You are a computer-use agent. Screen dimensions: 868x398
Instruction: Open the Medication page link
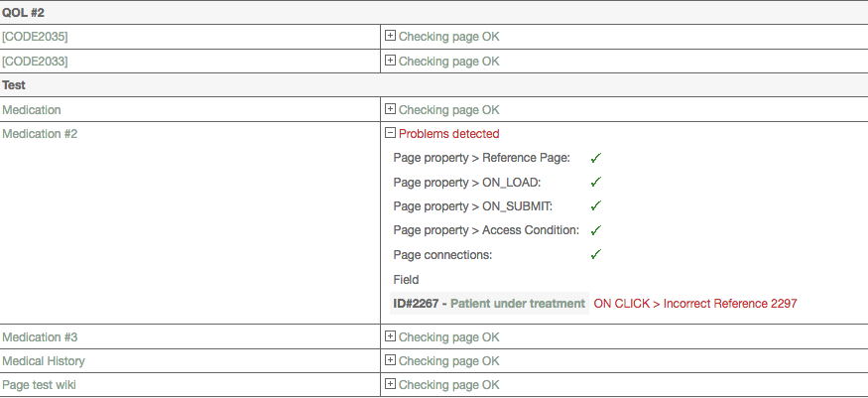coord(32,110)
